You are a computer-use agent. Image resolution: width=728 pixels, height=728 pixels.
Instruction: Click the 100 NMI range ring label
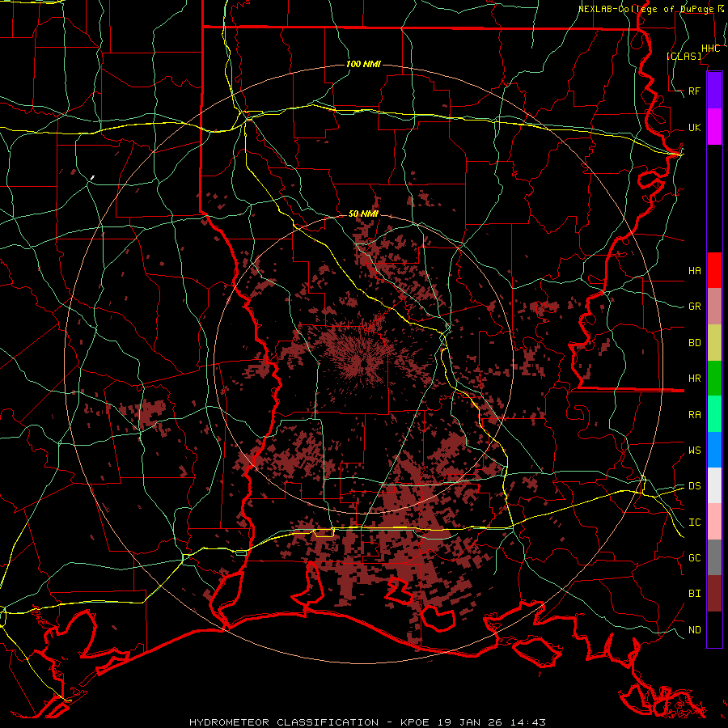click(x=363, y=64)
